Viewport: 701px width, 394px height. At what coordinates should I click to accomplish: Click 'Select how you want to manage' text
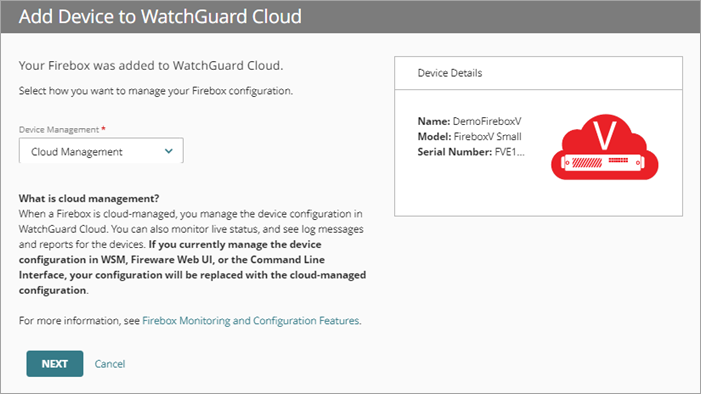click(x=156, y=91)
